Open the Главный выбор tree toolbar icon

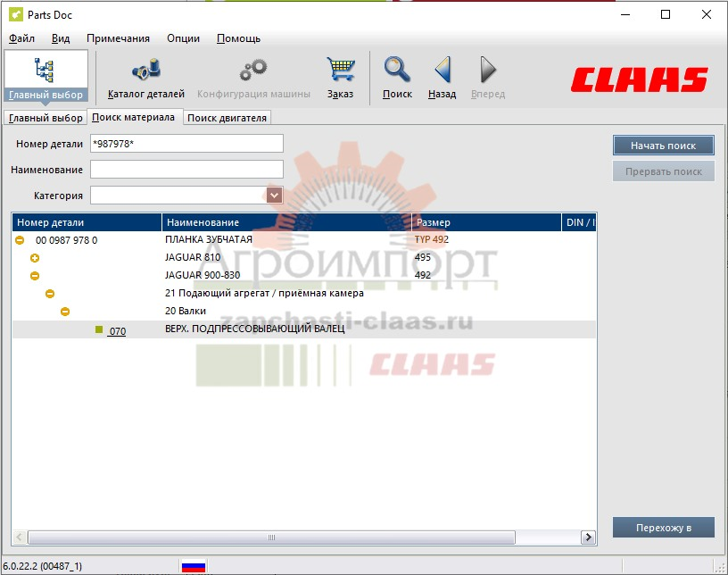[x=45, y=71]
